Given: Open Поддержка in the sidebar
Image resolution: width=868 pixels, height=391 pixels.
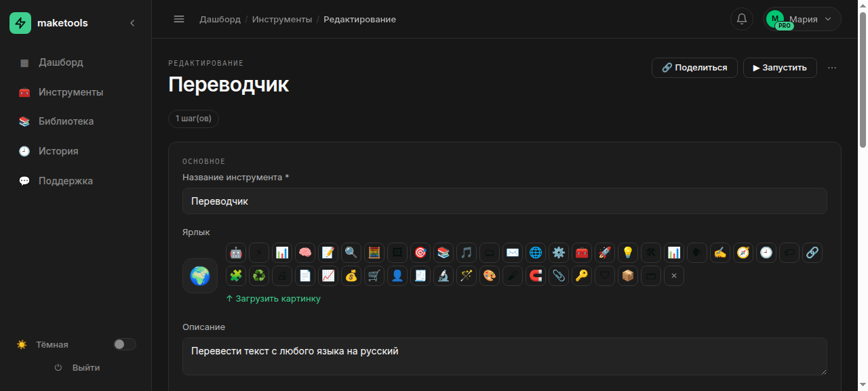Looking at the screenshot, I should point(75,181).
